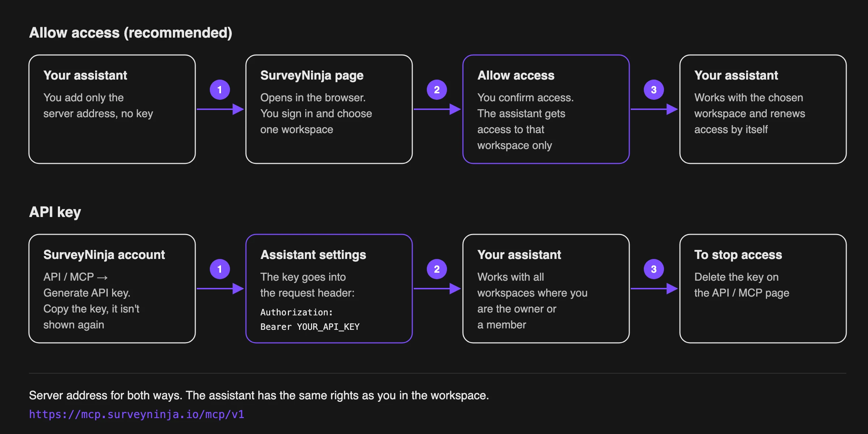The image size is (868, 434).
Task: Click the 'To stop access' card title
Action: (x=738, y=255)
